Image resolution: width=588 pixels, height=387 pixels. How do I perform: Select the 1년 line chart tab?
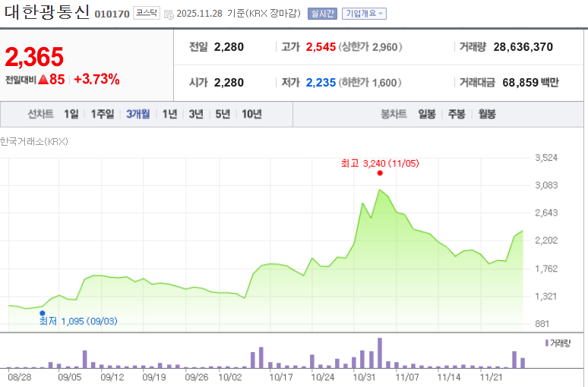pos(169,114)
